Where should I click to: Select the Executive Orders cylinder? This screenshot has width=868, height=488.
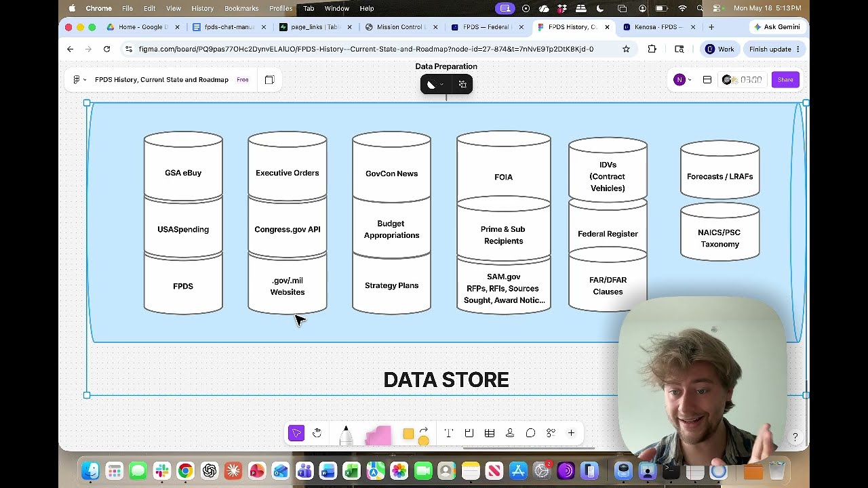tap(288, 167)
